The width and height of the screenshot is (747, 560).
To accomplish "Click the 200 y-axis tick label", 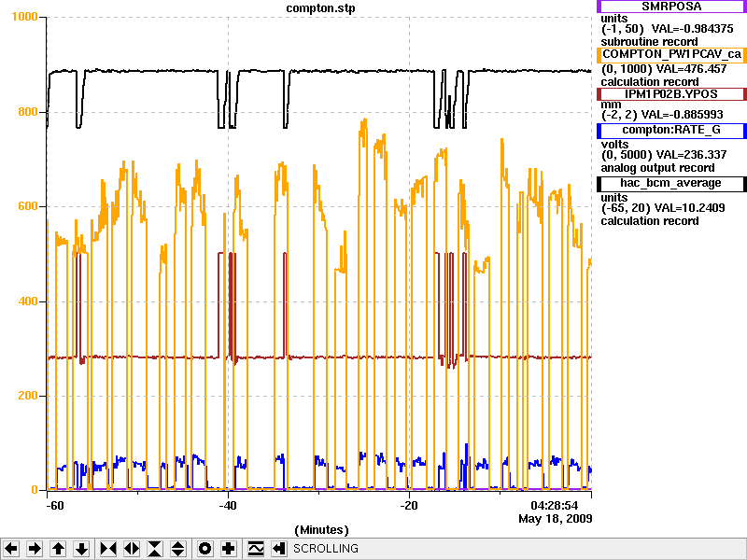I will pyautogui.click(x=28, y=396).
